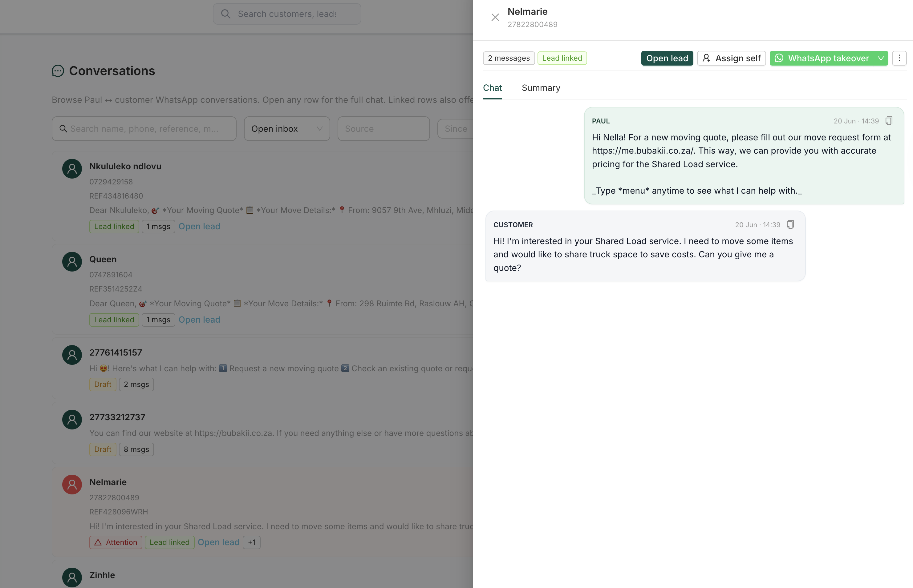The image size is (913, 588).
Task: Copy the customer message with the copy icon
Action: (790, 224)
